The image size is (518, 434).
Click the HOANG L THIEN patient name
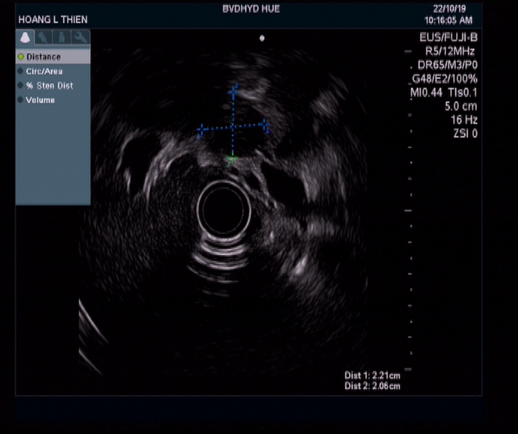click(53, 20)
